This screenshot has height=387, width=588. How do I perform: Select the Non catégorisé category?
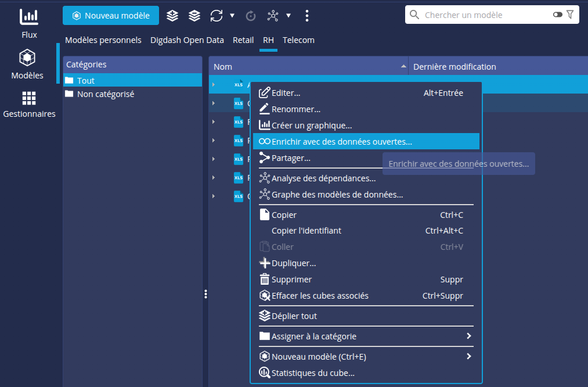point(106,94)
